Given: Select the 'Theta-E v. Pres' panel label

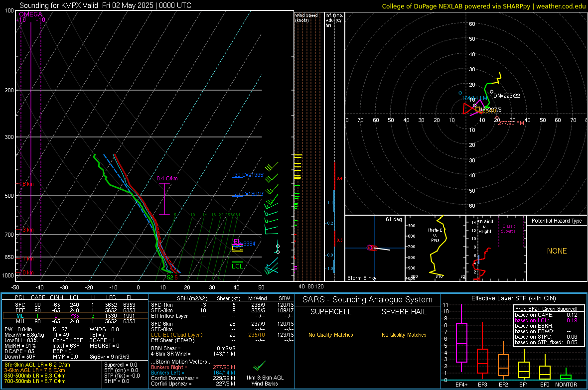Looking at the screenshot, I should click(435, 235).
